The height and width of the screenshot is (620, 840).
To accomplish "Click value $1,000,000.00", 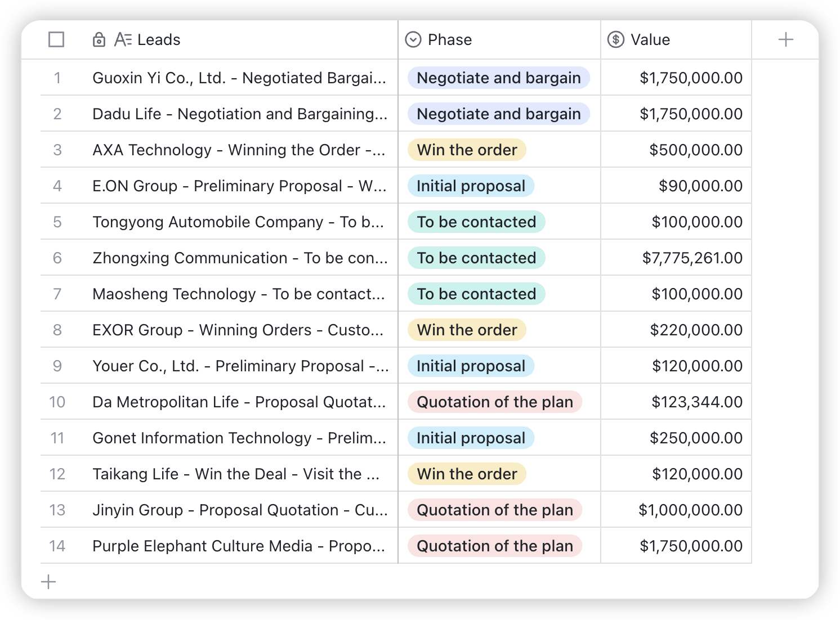I will click(690, 510).
